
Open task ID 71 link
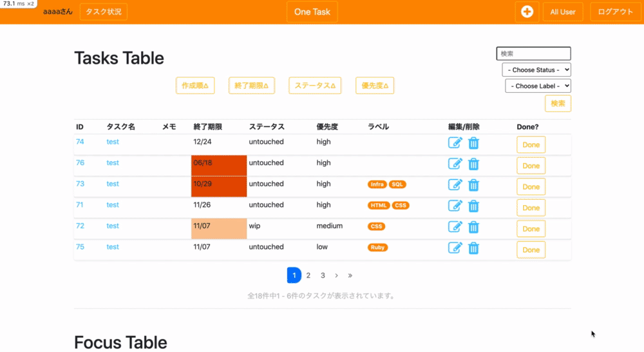[x=80, y=204]
